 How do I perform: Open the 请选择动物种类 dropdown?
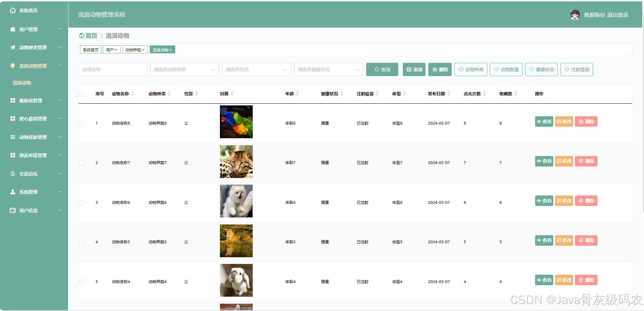point(184,69)
